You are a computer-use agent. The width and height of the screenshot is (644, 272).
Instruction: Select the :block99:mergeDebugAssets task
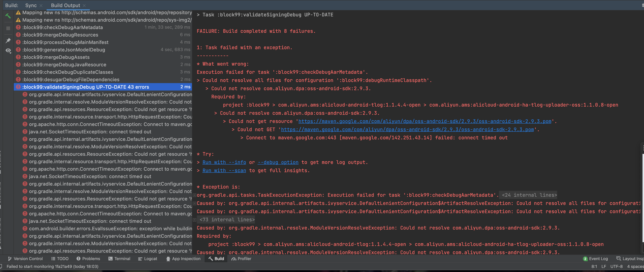(103, 57)
